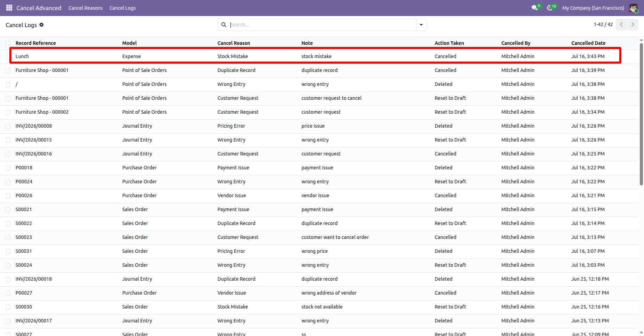Select the checkbox for Furniture Shop - 000002

coord(8,112)
